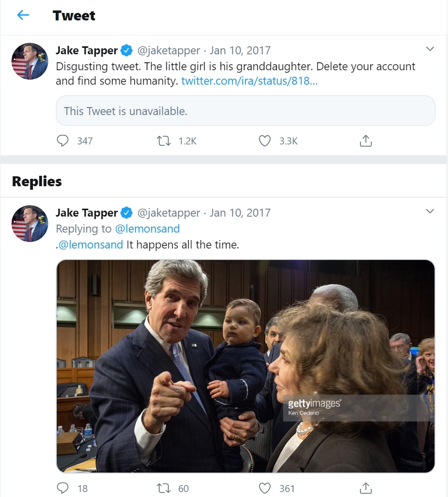Share the reply tweet with photo
This screenshot has width=448, height=497.
coord(366,488)
